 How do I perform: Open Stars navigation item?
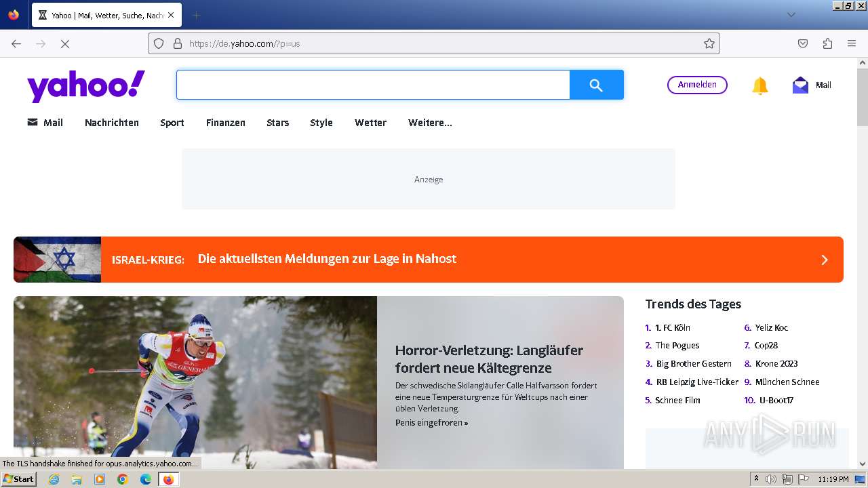click(278, 123)
